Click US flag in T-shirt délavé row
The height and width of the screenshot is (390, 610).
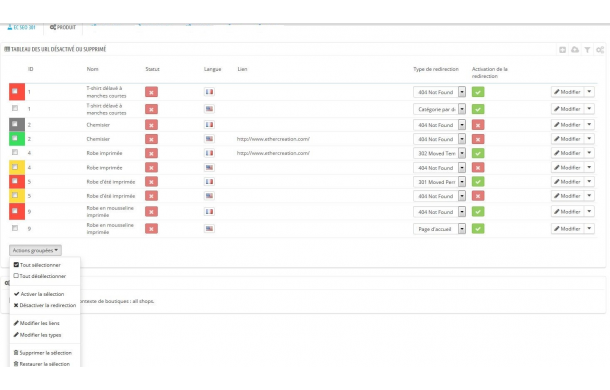coord(209,109)
